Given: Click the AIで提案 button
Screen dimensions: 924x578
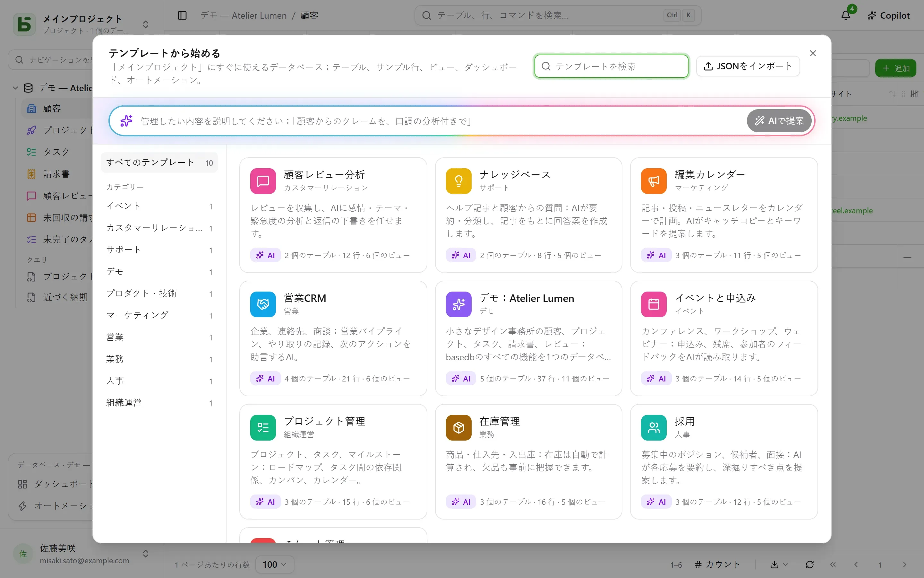Looking at the screenshot, I should coord(779,121).
